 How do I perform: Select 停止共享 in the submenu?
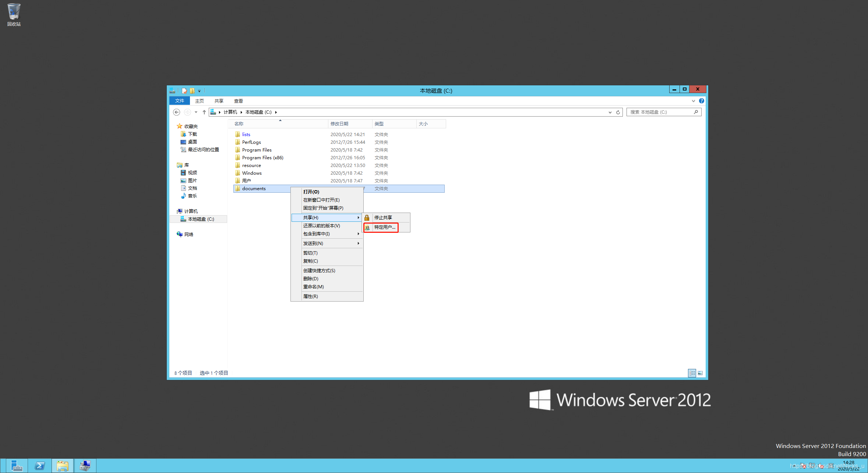(383, 217)
